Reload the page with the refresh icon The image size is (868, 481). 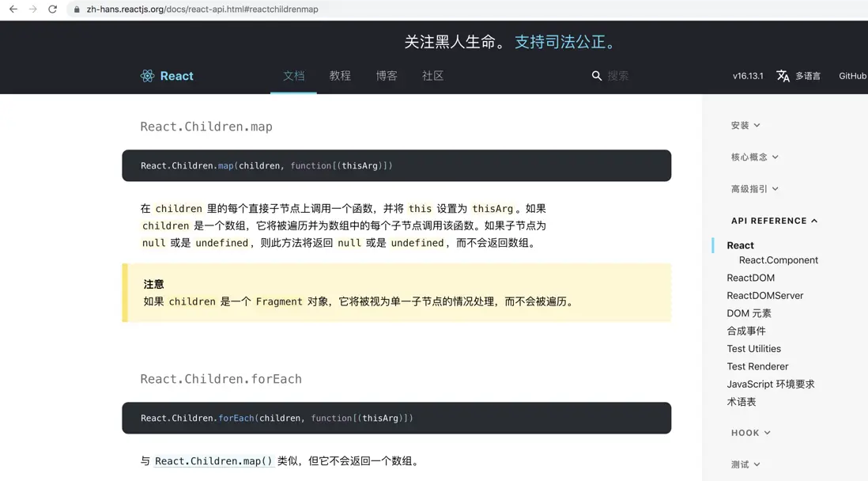pos(53,9)
